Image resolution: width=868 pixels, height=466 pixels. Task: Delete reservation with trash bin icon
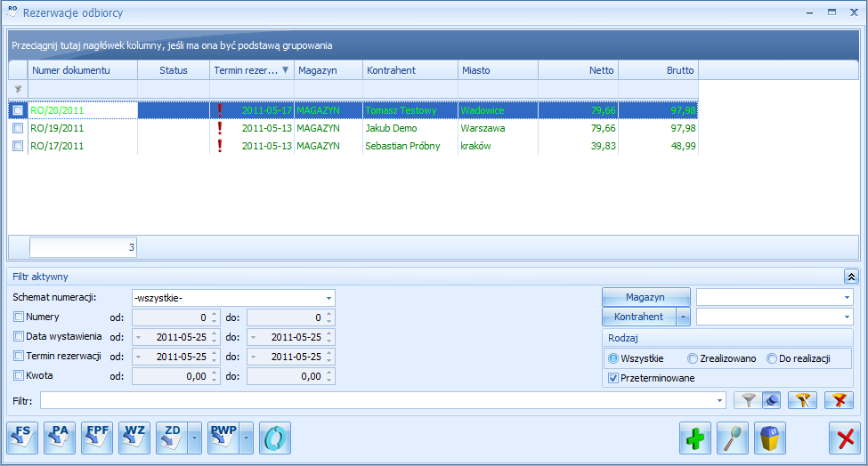(x=769, y=438)
